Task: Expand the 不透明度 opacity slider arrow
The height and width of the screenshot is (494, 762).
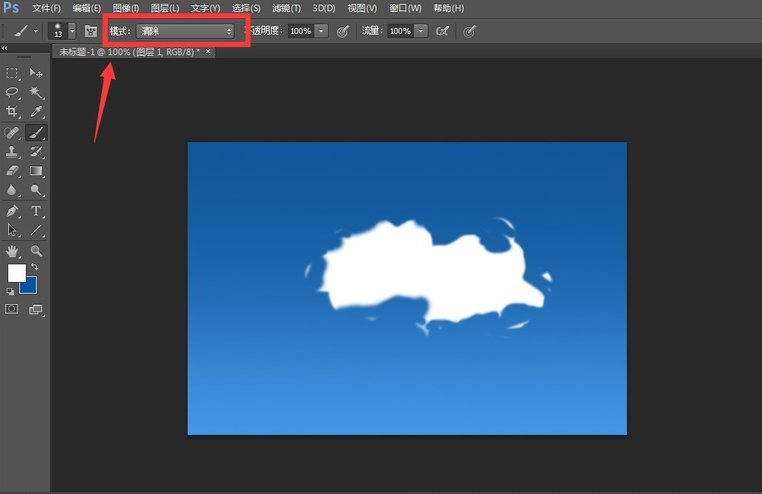Action: coord(321,31)
